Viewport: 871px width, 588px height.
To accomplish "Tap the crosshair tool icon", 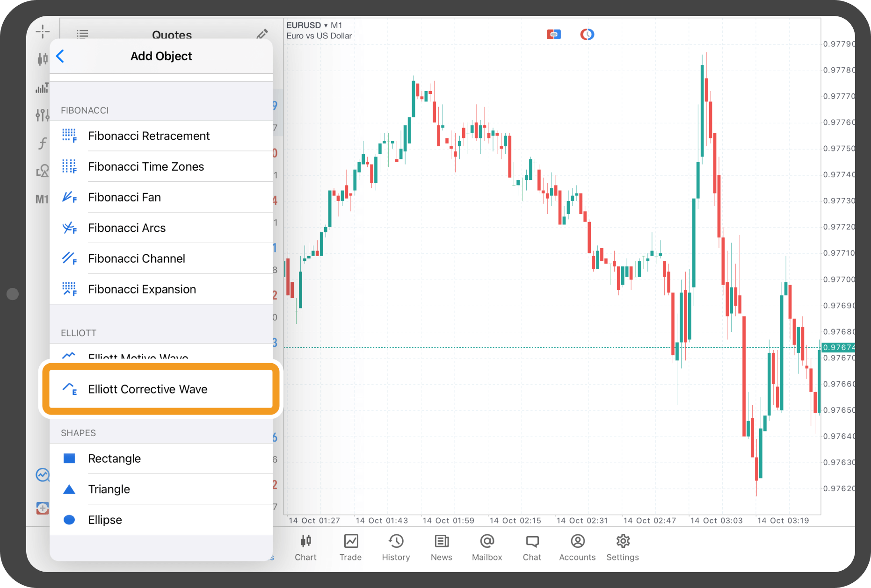I will click(x=43, y=31).
